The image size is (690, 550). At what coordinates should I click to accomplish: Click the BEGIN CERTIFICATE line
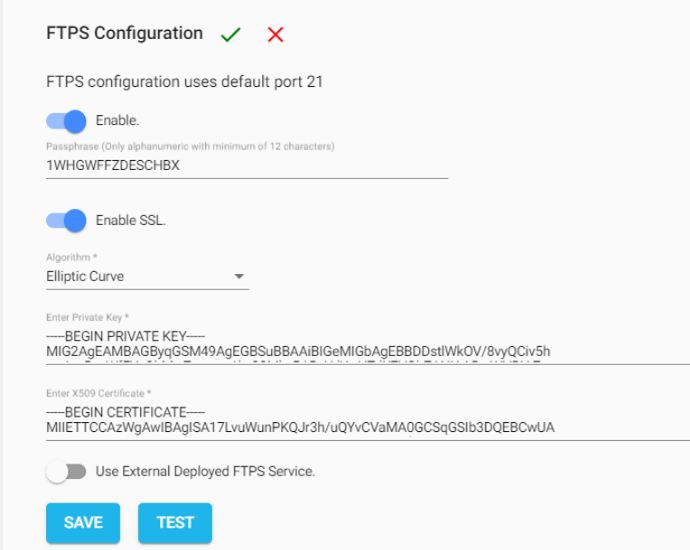(125, 413)
